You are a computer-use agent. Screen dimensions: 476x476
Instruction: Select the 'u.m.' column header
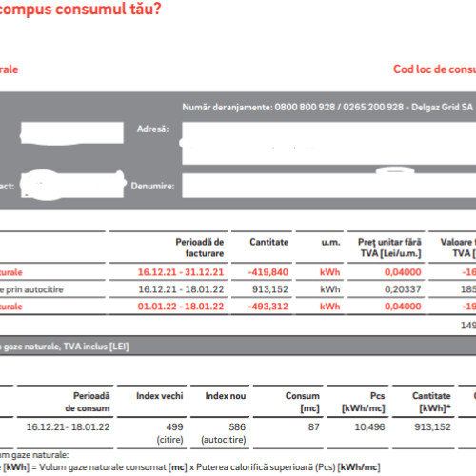click(330, 242)
